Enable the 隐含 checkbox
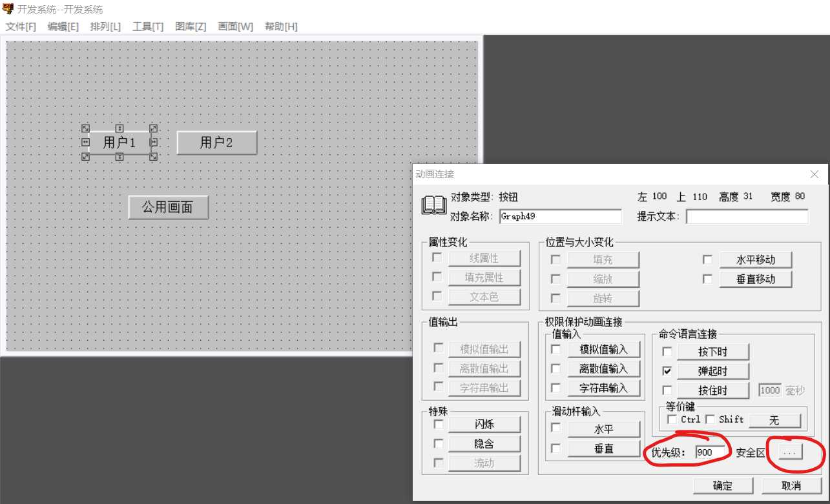The image size is (830, 504). (439, 443)
